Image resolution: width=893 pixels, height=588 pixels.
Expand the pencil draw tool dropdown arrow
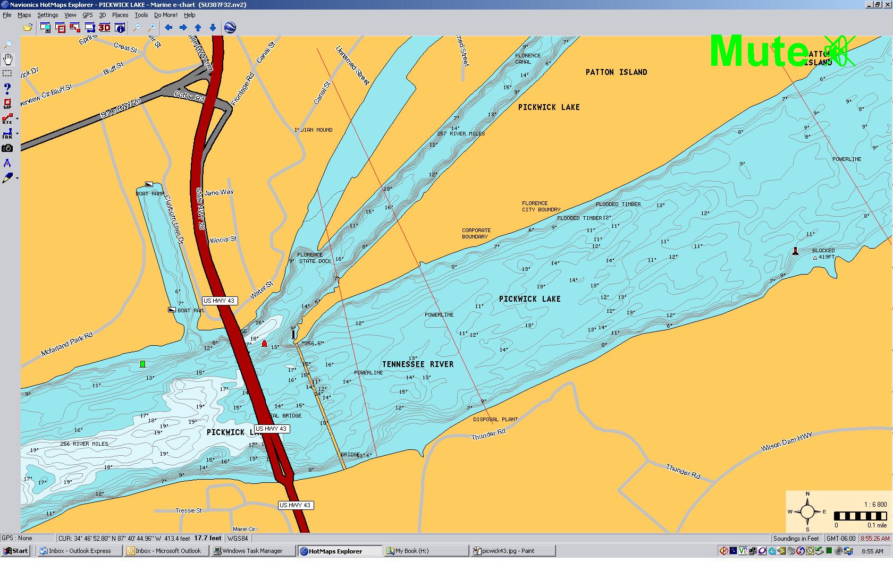pyautogui.click(x=18, y=178)
